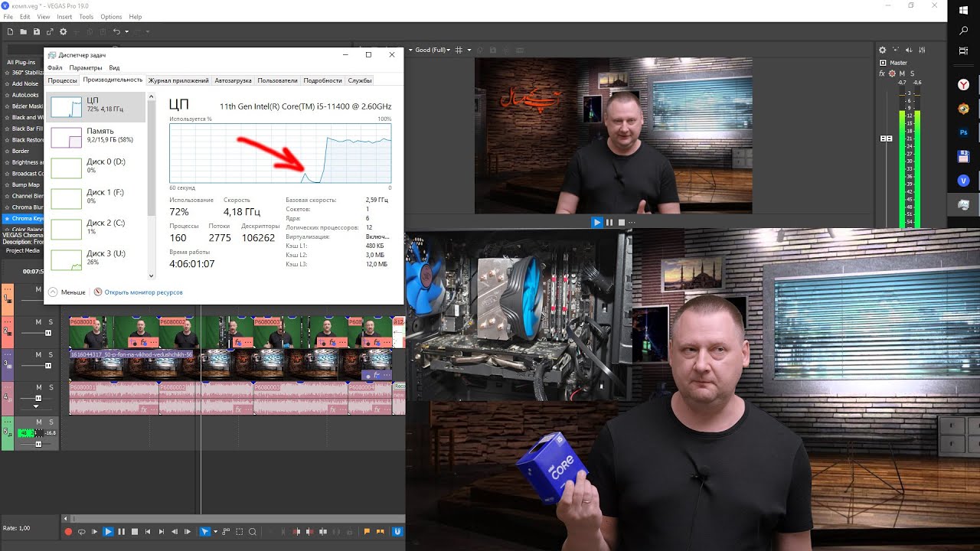Mute video track 2

tap(38, 322)
